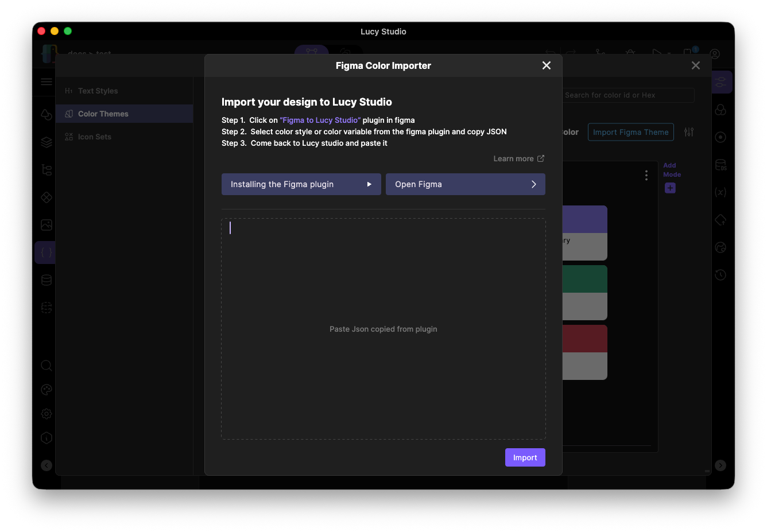
Task: Open the hamburger menu in left sidebar
Action: click(47, 82)
